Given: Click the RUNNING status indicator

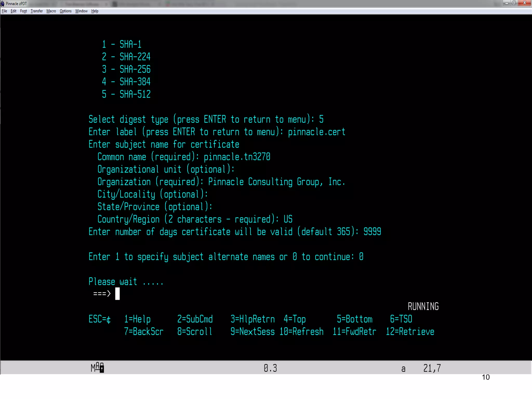Looking at the screenshot, I should click(x=423, y=307).
